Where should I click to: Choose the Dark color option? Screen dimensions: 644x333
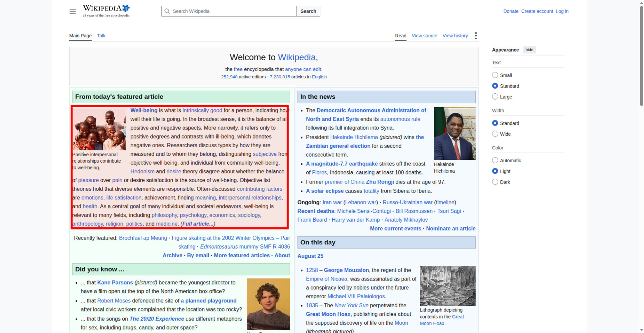pyautogui.click(x=495, y=182)
